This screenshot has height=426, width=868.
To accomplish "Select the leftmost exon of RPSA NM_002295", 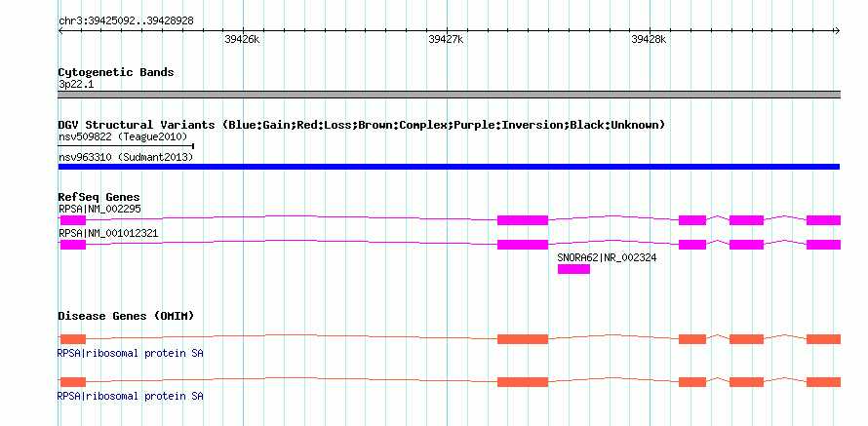I will (73, 220).
